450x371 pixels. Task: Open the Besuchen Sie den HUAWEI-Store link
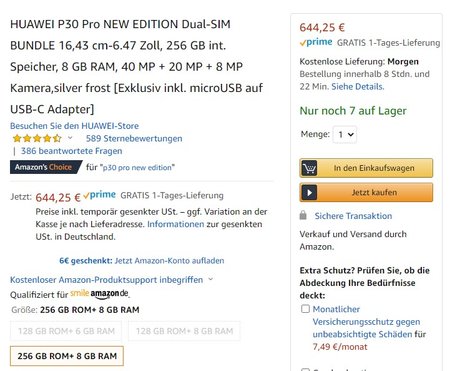[74, 126]
